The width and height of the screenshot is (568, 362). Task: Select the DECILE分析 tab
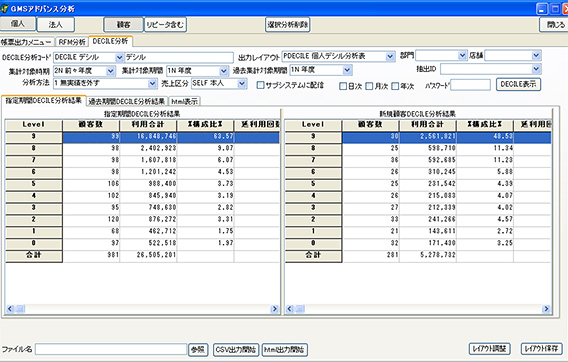pyautogui.click(x=110, y=41)
